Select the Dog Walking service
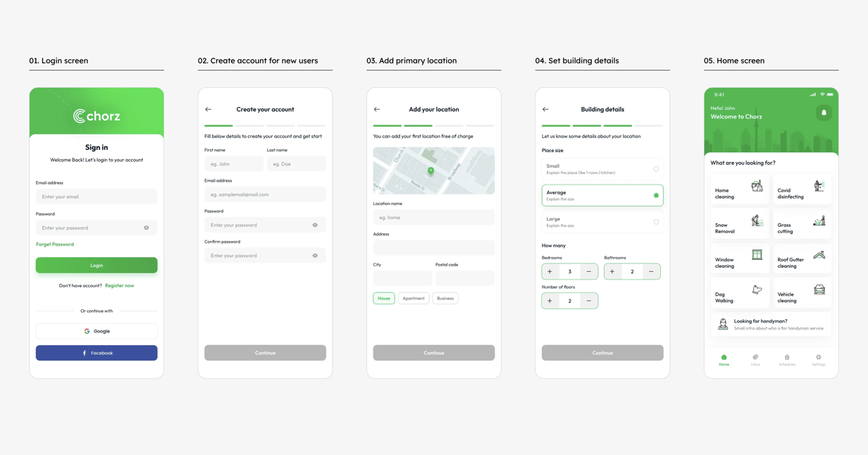Image resolution: width=868 pixels, height=455 pixels. (739, 294)
